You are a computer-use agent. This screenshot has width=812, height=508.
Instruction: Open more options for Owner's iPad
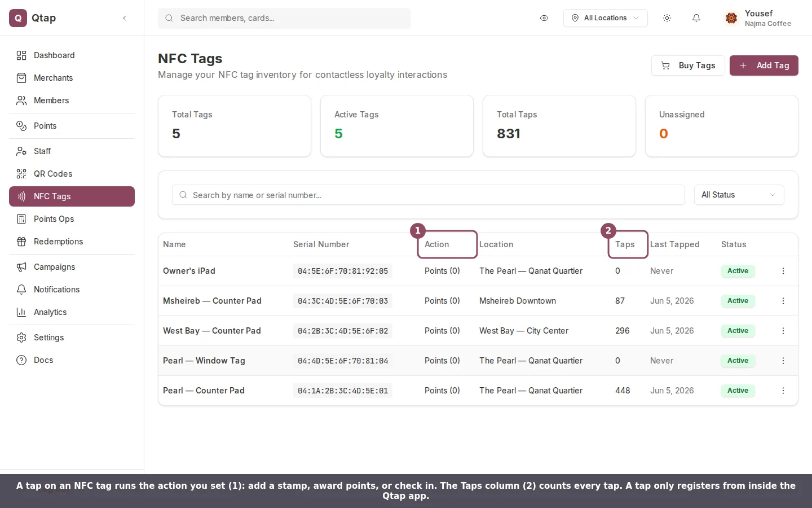click(783, 271)
